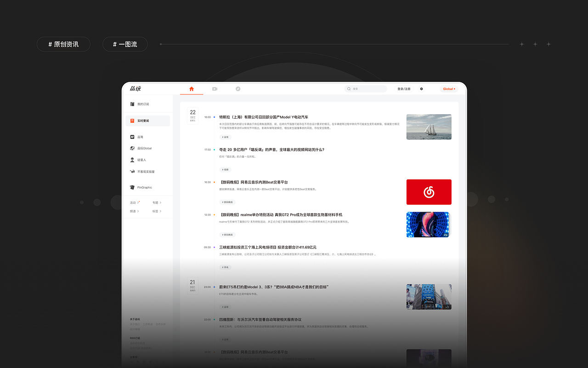Viewport: 588px width, 368px height.
Task: Open the # 原创资讯 tag pill
Action: (63, 44)
